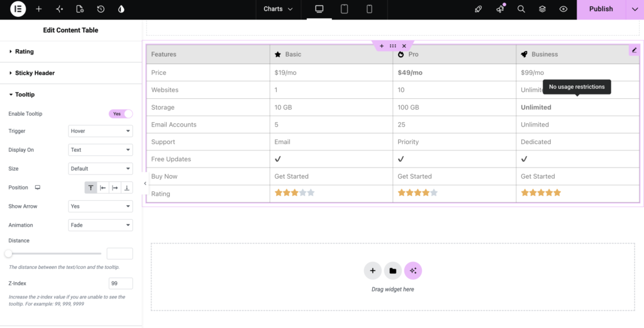This screenshot has height=328, width=644.
Task: Open the Charts page dropdown
Action: (278, 9)
